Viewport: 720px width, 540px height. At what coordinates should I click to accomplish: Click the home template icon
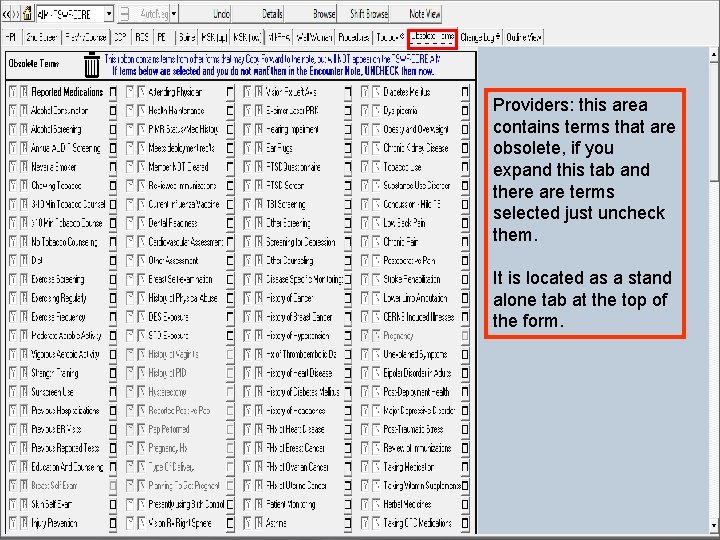coord(27,14)
